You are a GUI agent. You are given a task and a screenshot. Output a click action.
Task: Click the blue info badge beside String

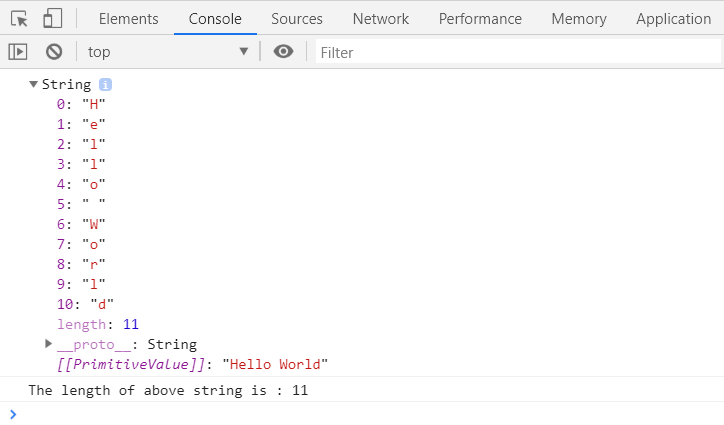point(105,85)
